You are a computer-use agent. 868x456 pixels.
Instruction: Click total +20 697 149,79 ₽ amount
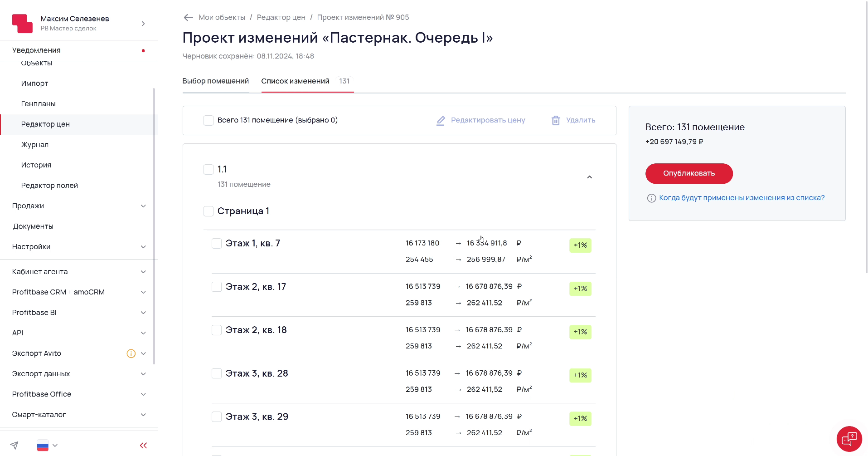pyautogui.click(x=674, y=142)
